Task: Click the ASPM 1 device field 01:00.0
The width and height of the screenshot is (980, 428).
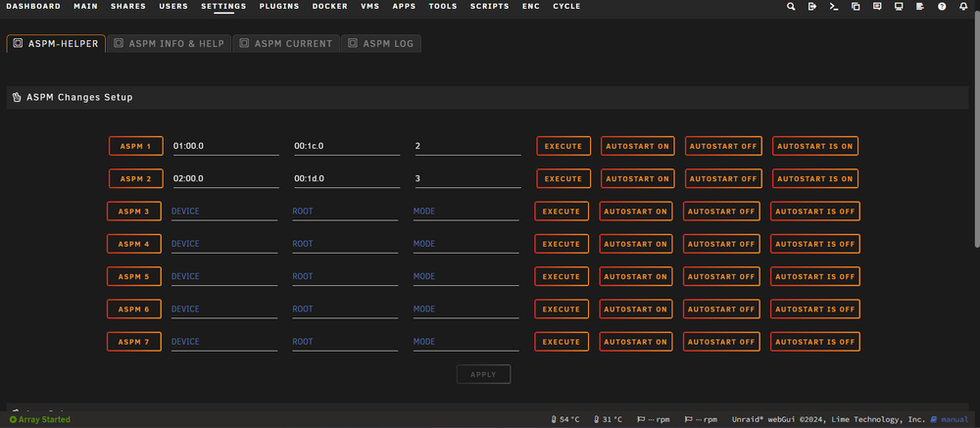Action: click(226, 146)
